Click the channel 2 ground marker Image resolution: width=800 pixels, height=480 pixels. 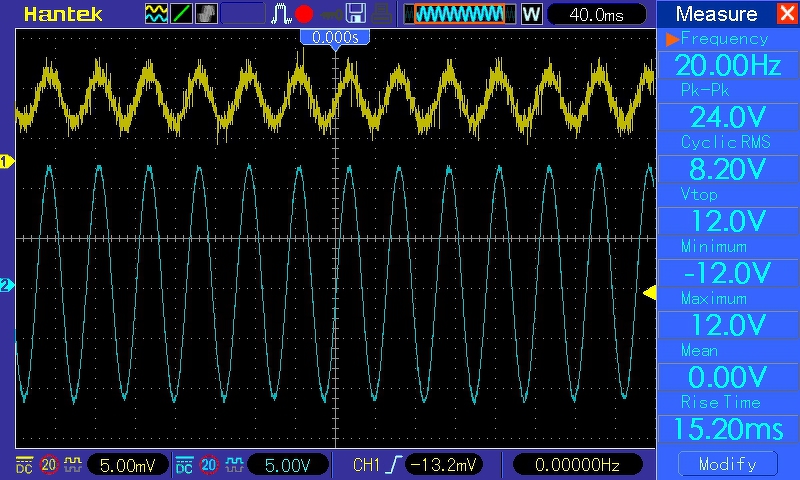point(7,285)
